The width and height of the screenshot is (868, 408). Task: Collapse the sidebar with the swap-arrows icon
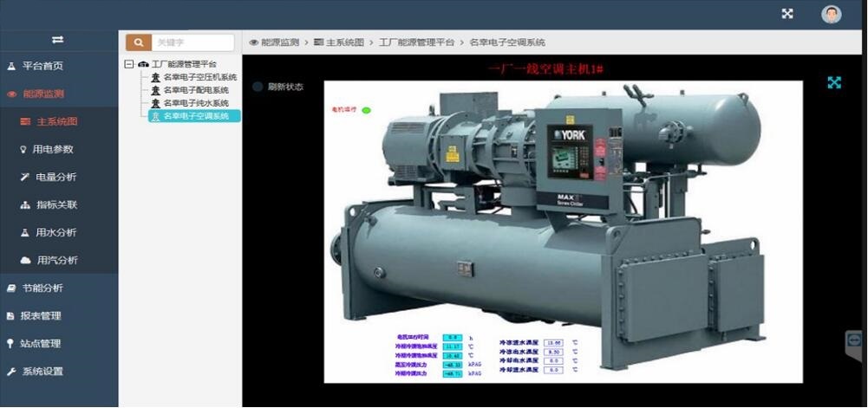pyautogui.click(x=57, y=39)
